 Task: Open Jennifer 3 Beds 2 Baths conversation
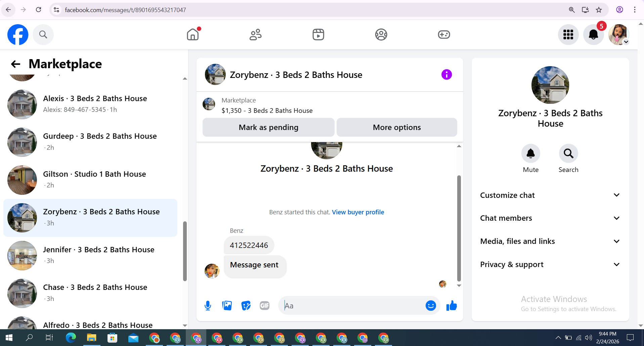[x=90, y=256]
